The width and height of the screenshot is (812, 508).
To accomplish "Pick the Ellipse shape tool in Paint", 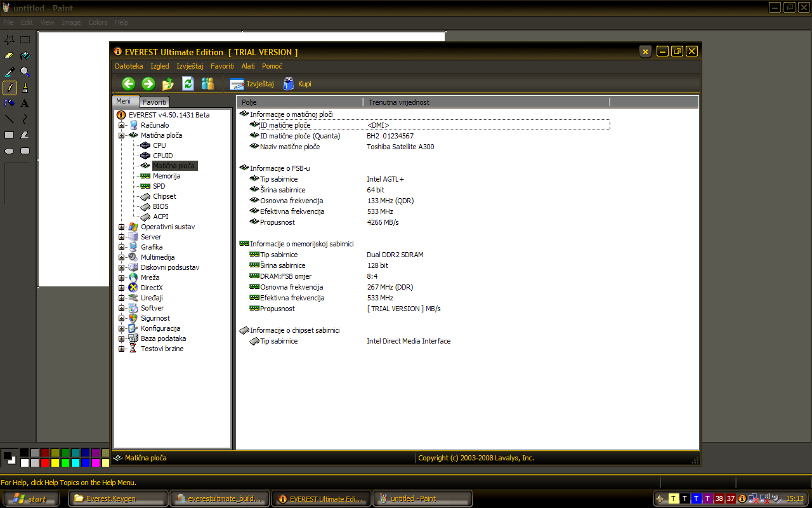I will pos(10,151).
